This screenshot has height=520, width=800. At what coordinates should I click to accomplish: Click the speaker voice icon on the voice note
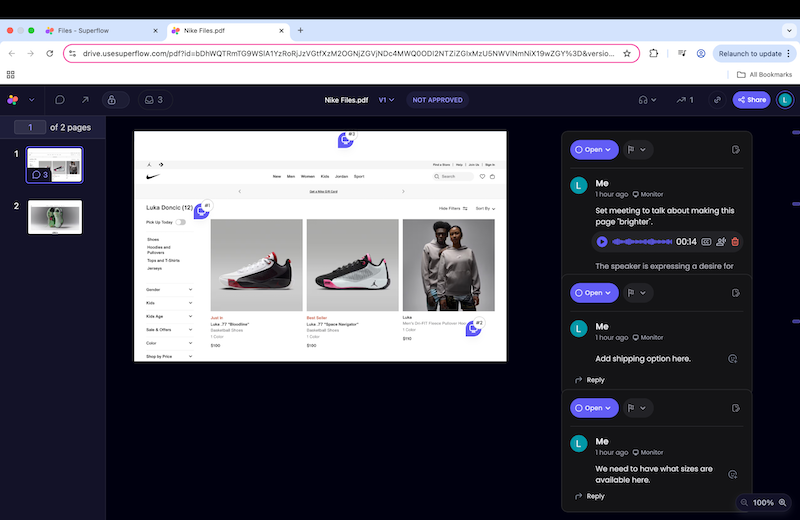721,242
